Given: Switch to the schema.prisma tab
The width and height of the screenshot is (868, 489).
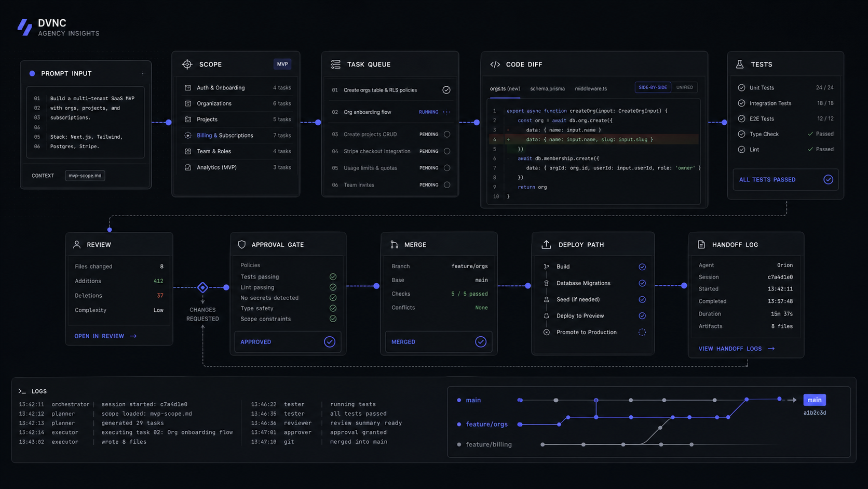Looking at the screenshot, I should (547, 88).
